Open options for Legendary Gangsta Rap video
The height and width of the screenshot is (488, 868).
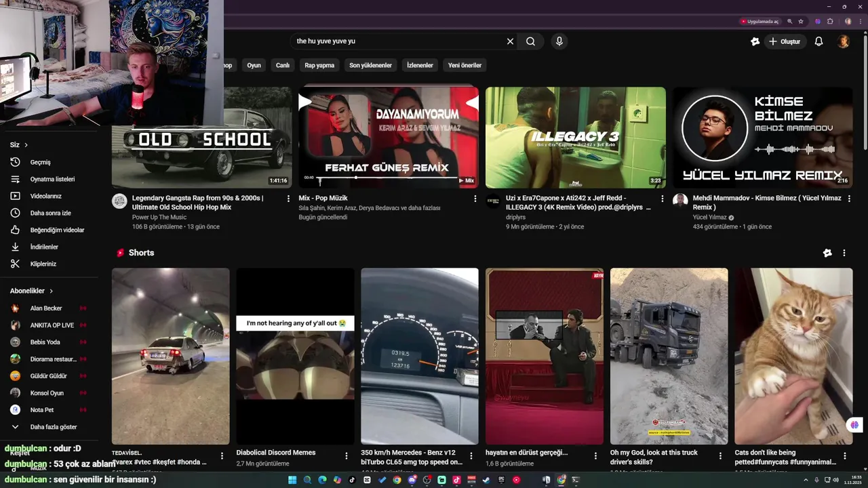click(288, 199)
